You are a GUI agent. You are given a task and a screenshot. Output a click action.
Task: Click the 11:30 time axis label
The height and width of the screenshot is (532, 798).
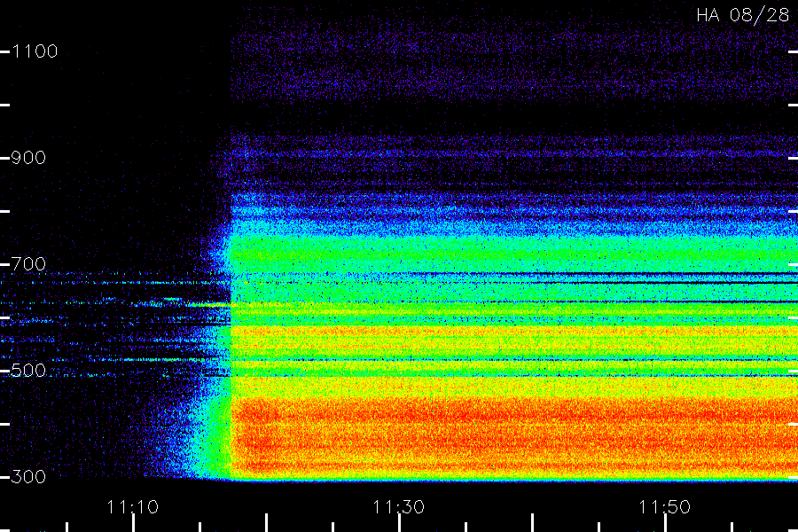point(398,507)
